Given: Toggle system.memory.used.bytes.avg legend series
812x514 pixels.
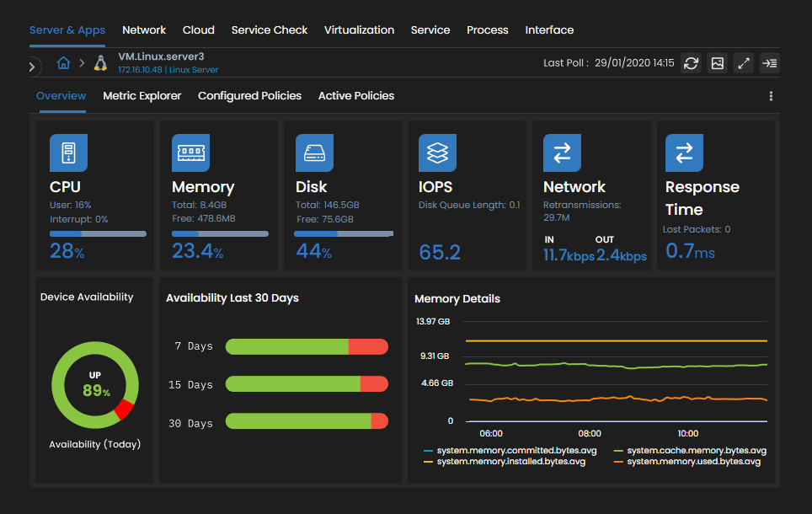Looking at the screenshot, I should tap(693, 462).
